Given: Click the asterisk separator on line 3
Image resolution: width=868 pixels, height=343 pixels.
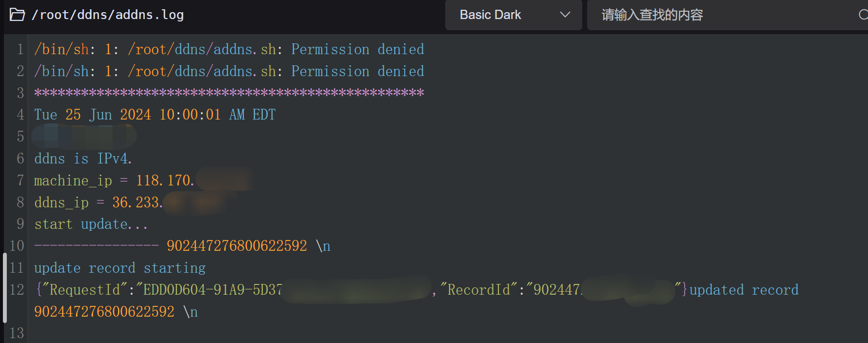Looking at the screenshot, I should 229,93.
